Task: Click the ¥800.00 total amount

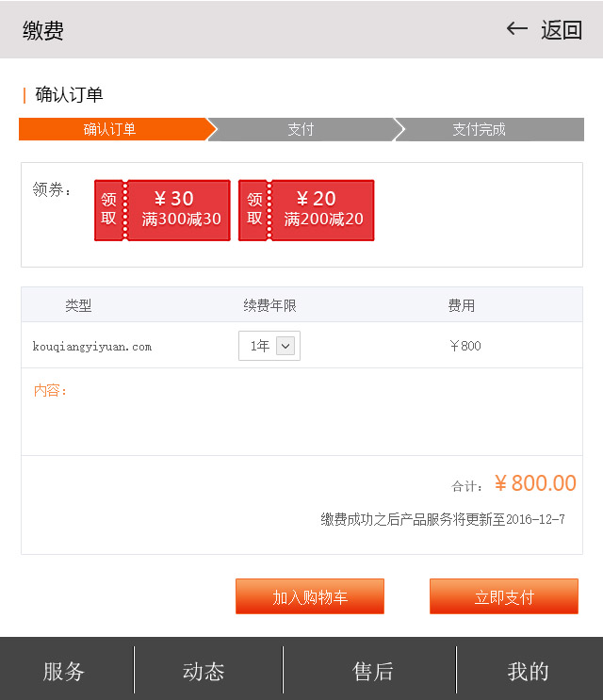Action: [534, 484]
